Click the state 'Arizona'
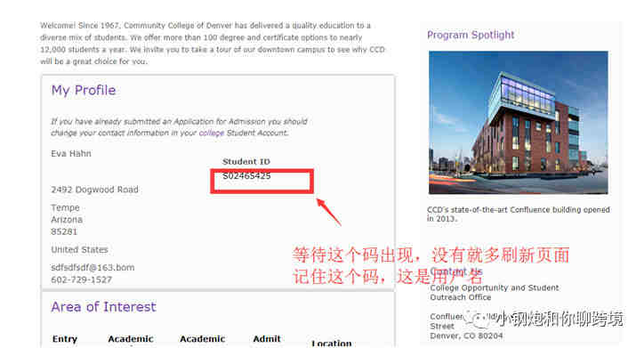Screen dimensions: 644x348 (67, 220)
